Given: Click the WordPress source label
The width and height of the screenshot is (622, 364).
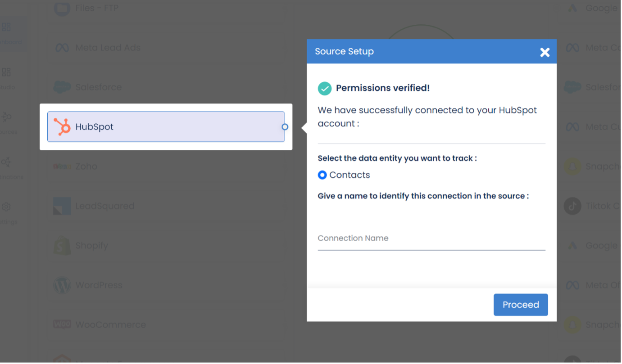Looking at the screenshot, I should (99, 285).
